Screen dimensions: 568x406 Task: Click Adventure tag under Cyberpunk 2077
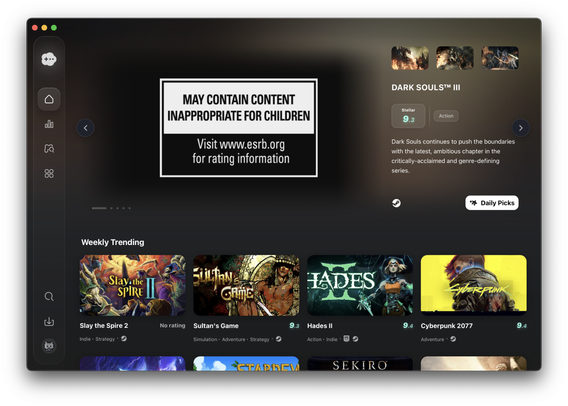(433, 339)
